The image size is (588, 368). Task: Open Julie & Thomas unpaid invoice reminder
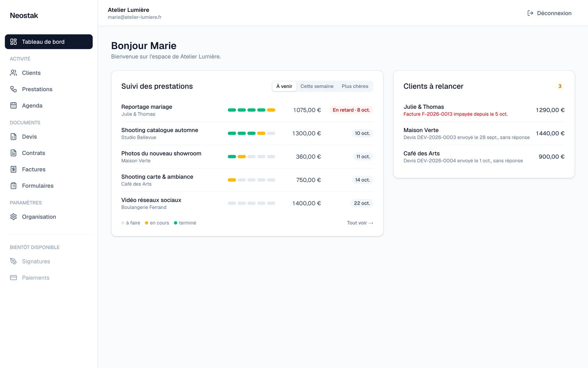(x=484, y=110)
